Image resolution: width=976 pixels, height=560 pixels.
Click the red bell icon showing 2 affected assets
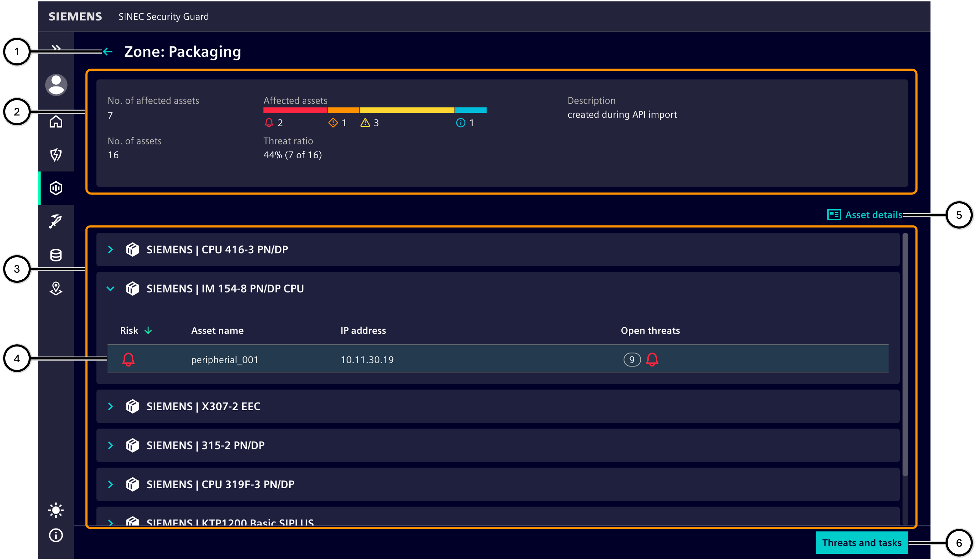pyautogui.click(x=269, y=123)
